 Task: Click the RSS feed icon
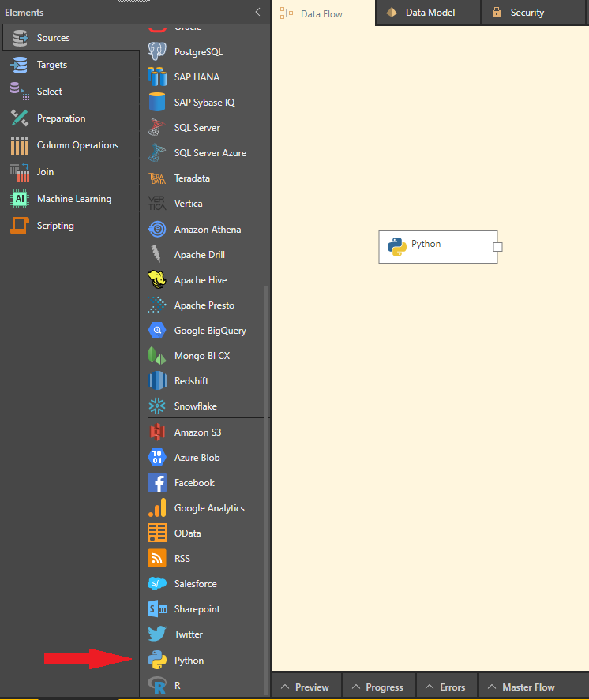[157, 559]
